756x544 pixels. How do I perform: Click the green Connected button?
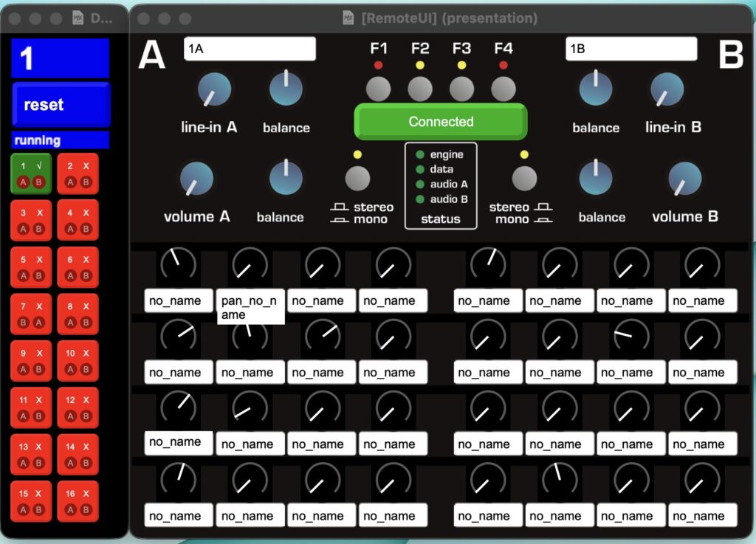[441, 122]
